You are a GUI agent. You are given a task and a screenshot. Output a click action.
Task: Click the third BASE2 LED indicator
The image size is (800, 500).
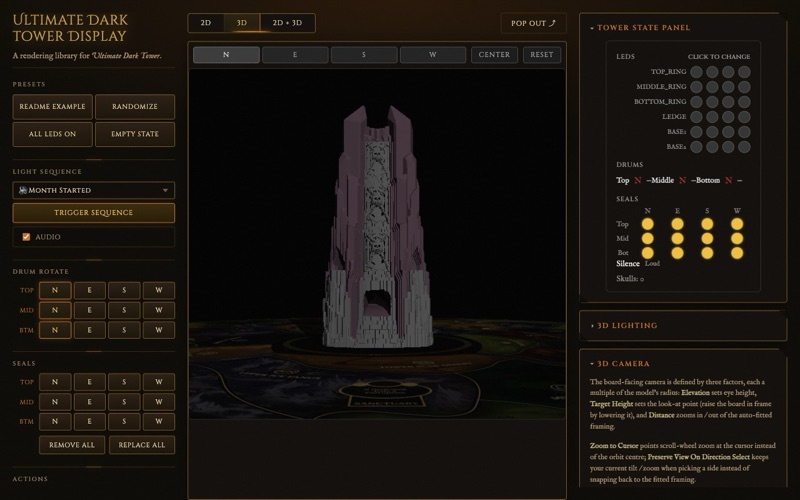tap(728, 147)
